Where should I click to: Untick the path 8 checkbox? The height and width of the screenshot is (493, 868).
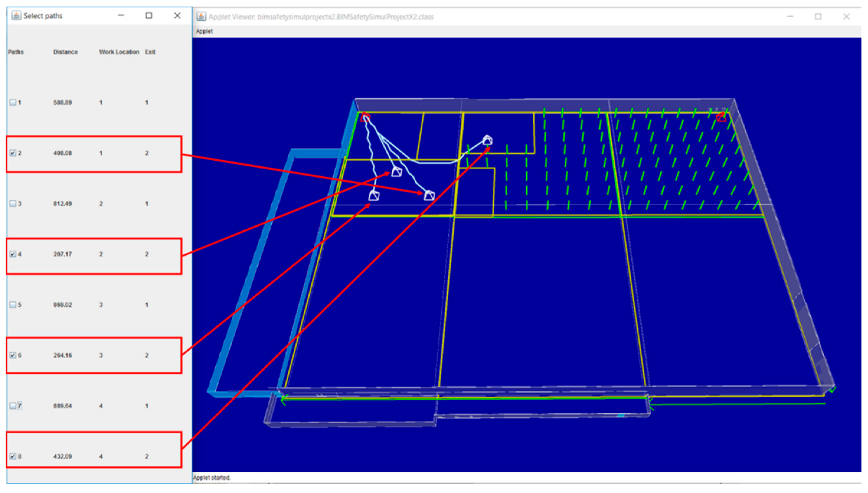click(13, 456)
